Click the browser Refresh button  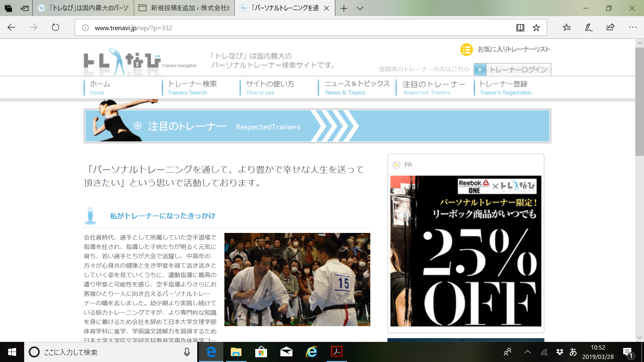click(55, 27)
